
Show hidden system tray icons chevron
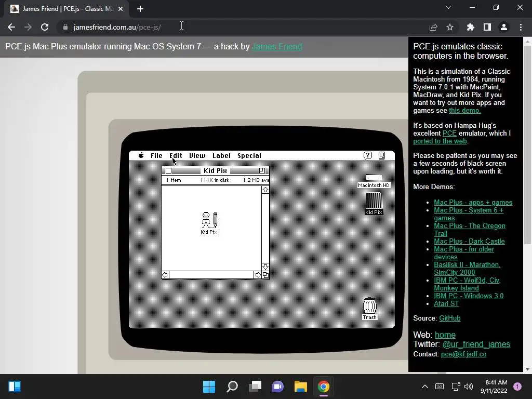click(425, 387)
